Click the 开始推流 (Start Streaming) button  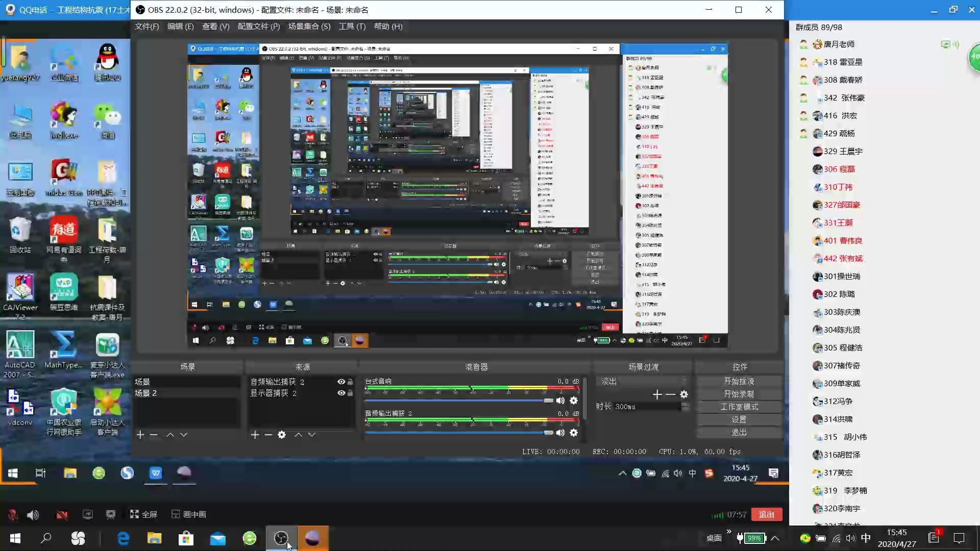[739, 381]
